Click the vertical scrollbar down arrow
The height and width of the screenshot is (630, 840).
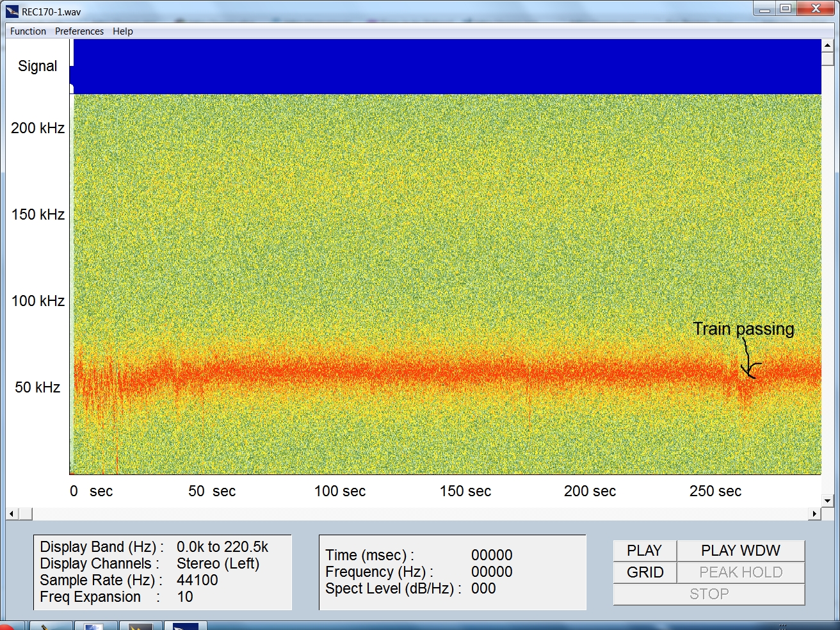[827, 501]
